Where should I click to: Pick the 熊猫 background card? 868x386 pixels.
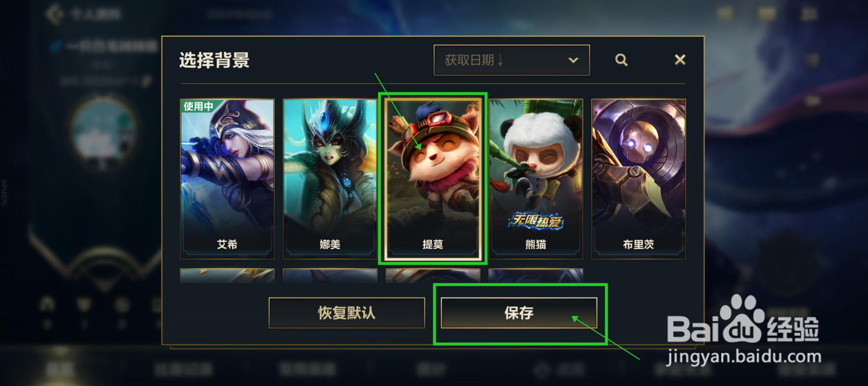535,179
